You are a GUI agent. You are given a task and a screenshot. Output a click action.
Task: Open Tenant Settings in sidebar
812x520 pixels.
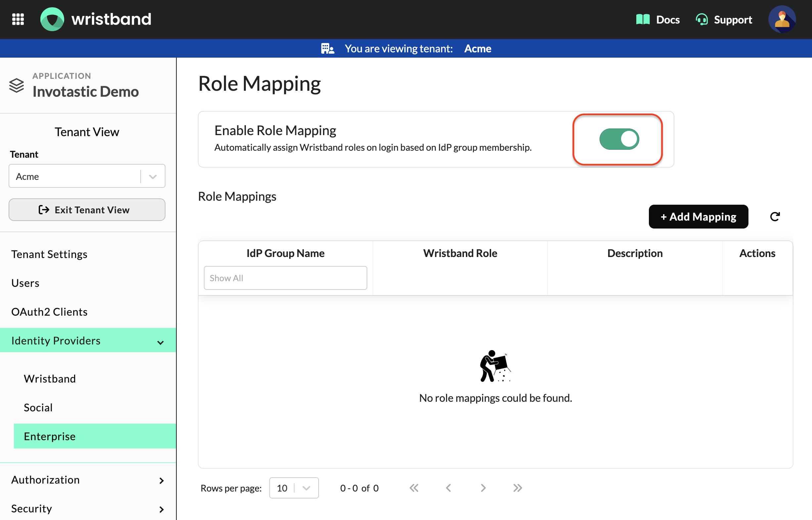click(x=49, y=254)
